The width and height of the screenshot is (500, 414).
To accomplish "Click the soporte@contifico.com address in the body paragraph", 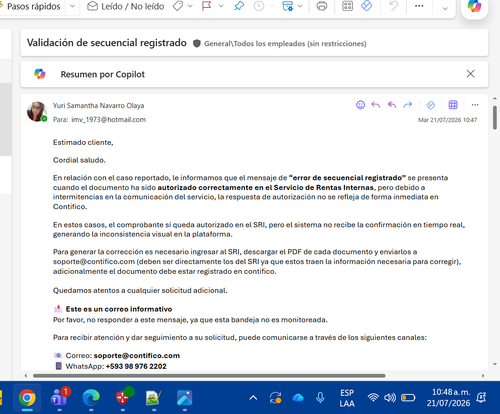I will 94,262.
